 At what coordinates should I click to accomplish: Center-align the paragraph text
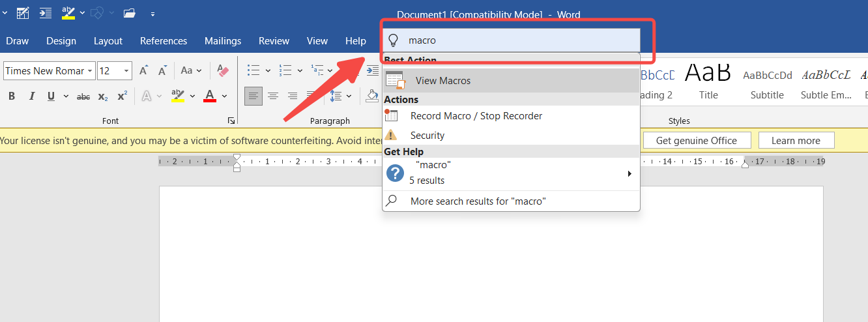[x=273, y=96]
